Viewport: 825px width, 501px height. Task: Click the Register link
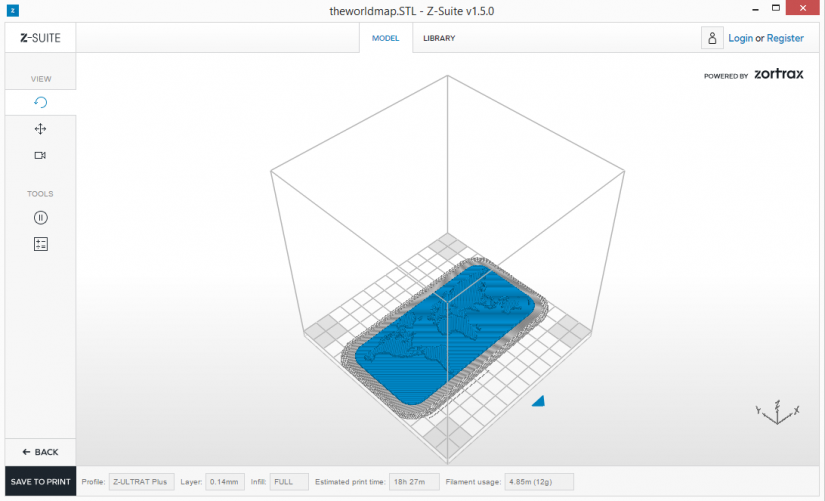click(785, 38)
